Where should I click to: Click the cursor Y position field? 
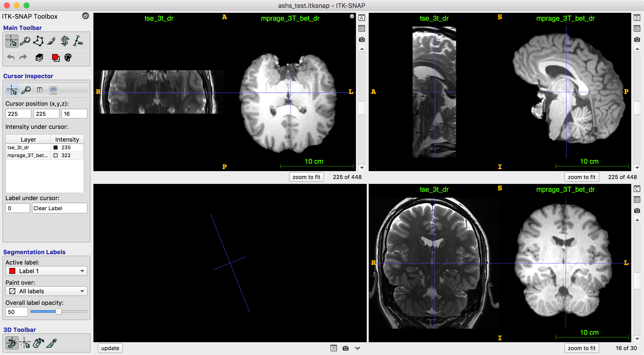(46, 114)
